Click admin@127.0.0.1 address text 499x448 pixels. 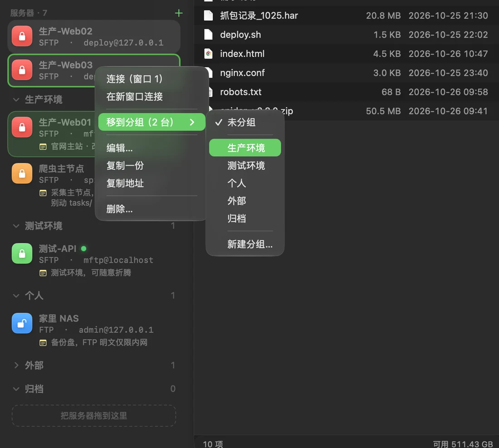116,330
